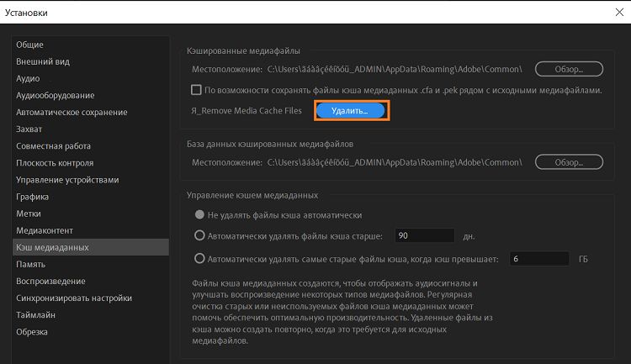Close the Установки dialog window
This screenshot has height=364, width=631.
tap(619, 12)
